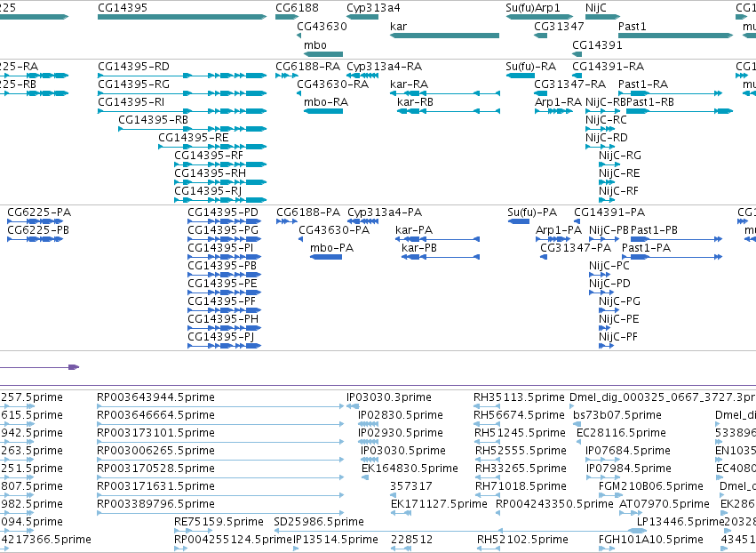Click the CG14391 gene label
The height and width of the screenshot is (553, 756).
597,44
